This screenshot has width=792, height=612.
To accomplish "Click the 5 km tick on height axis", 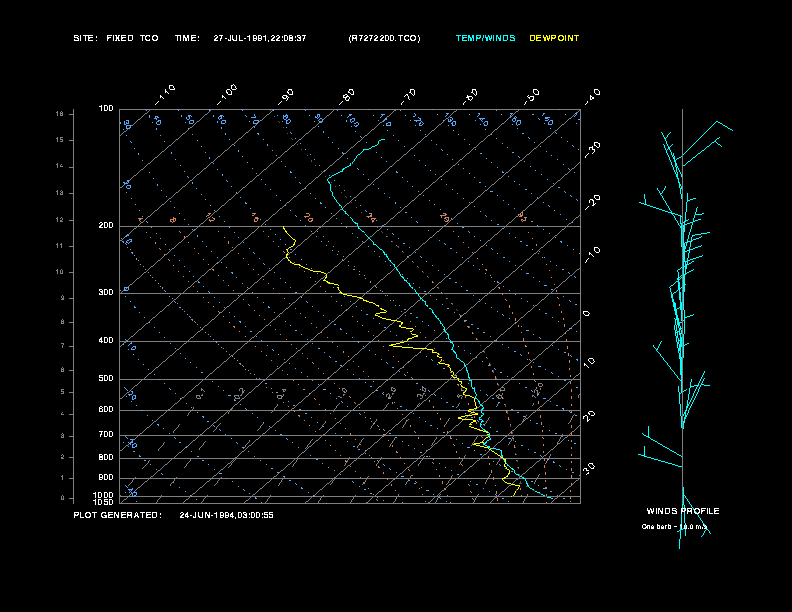I will [63, 392].
